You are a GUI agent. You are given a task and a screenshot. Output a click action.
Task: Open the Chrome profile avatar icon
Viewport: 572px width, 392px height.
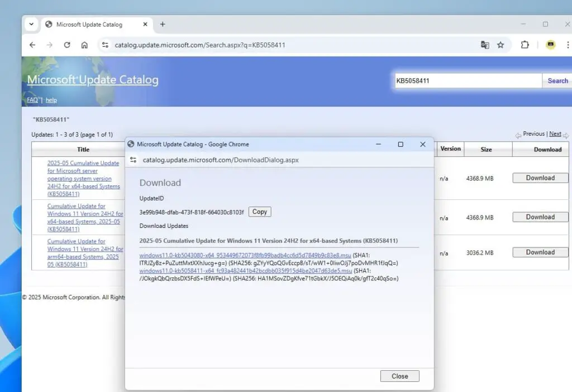551,45
